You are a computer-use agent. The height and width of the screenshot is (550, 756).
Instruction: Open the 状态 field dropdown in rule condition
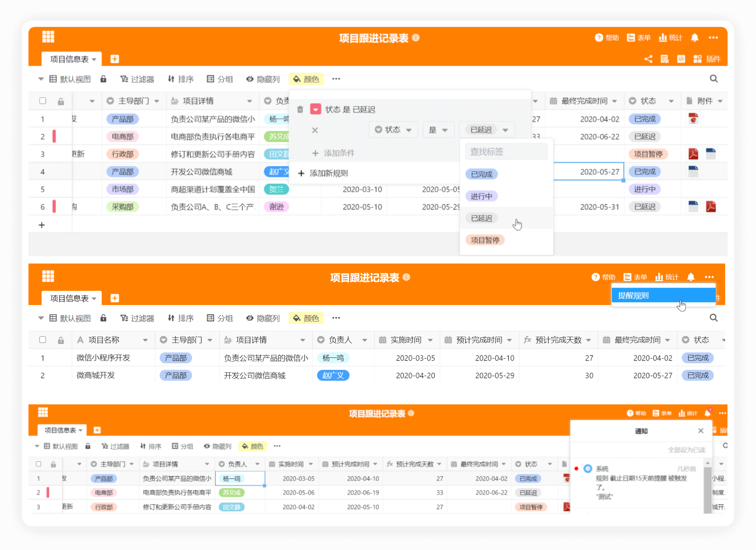point(393,130)
